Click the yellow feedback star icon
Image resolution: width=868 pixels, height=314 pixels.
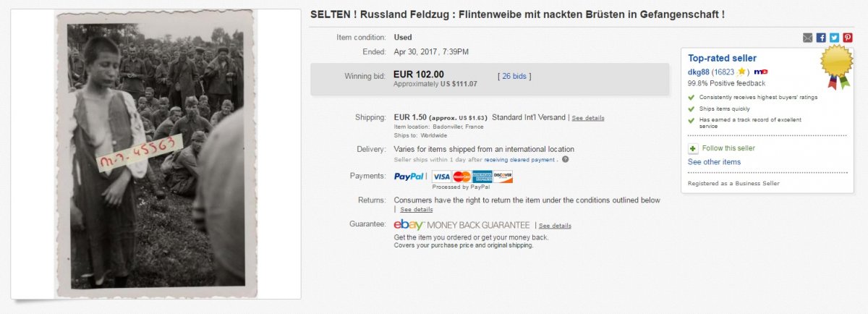click(x=741, y=72)
